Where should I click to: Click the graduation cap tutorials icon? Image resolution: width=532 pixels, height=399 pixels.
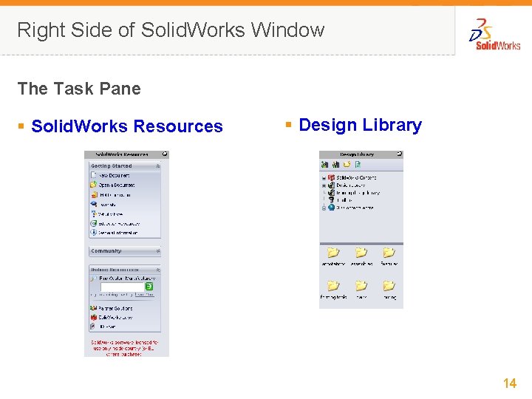(94, 204)
